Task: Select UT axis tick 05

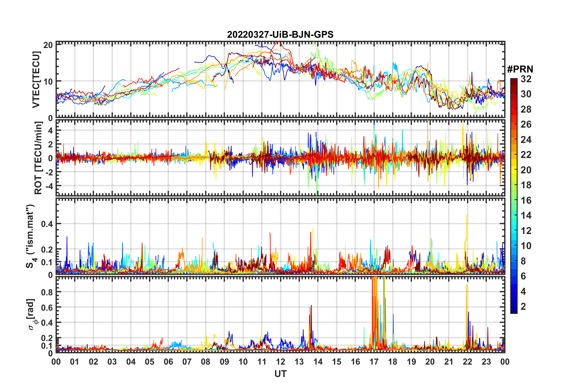Action: tap(150, 362)
